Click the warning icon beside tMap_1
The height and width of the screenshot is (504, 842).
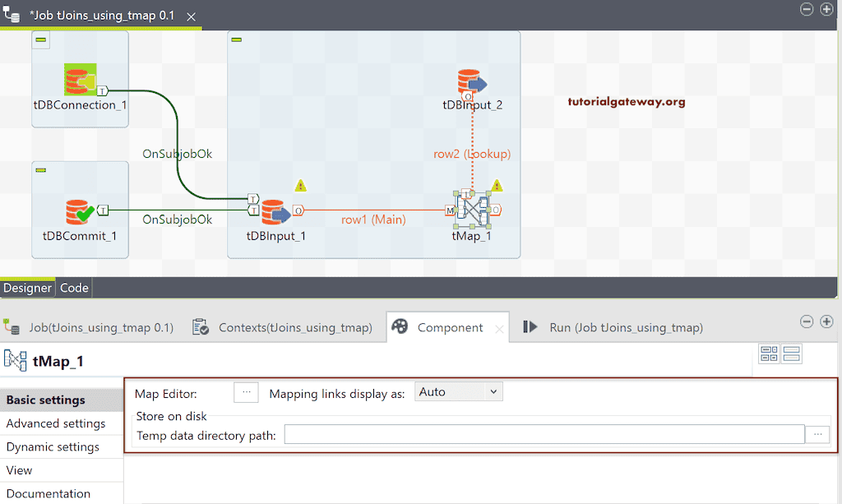(497, 186)
